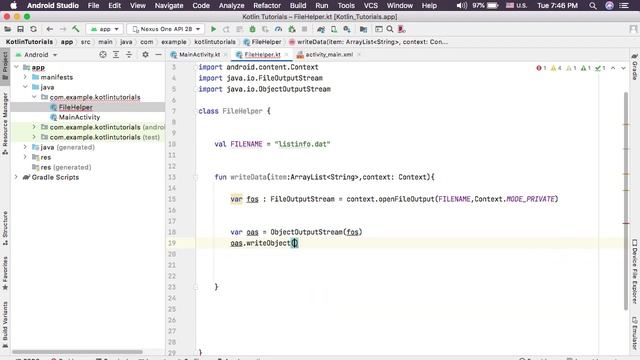The height and width of the screenshot is (360, 640).
Task: Click the Attach Debugger to process icon
Action: (x=291, y=29)
